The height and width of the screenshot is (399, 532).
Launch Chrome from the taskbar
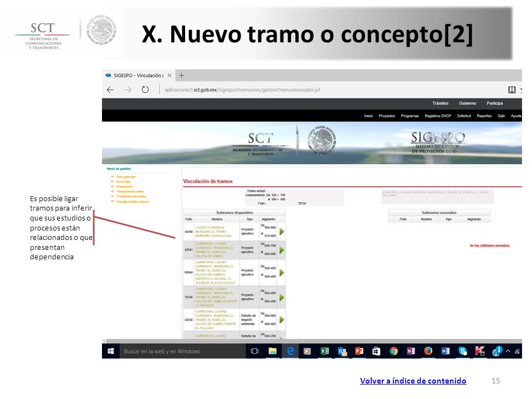click(393, 351)
